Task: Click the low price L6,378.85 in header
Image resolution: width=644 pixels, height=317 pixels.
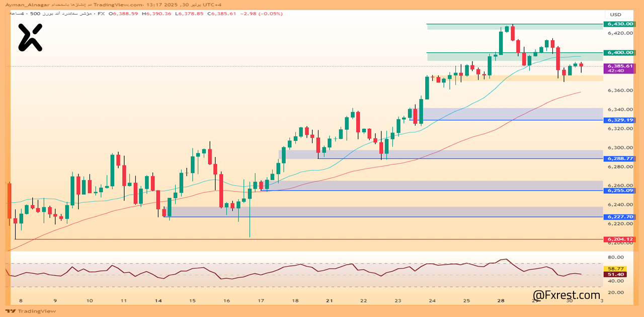Action: 189,14
